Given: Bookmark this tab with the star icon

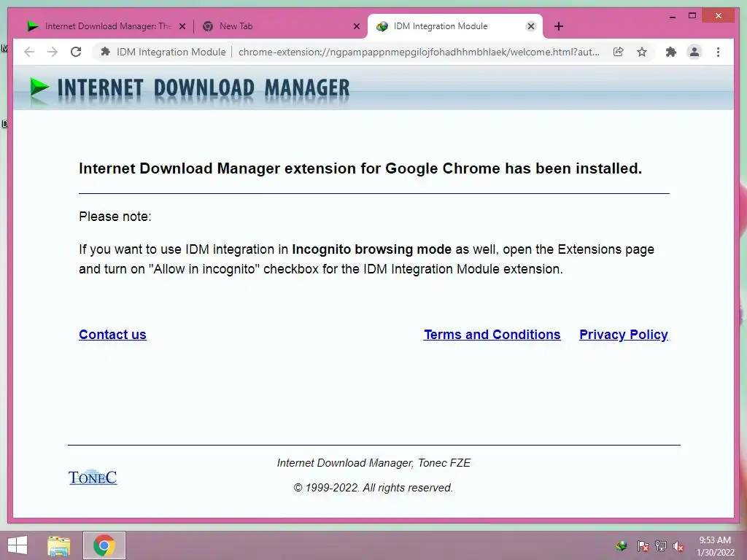Looking at the screenshot, I should coord(642,52).
